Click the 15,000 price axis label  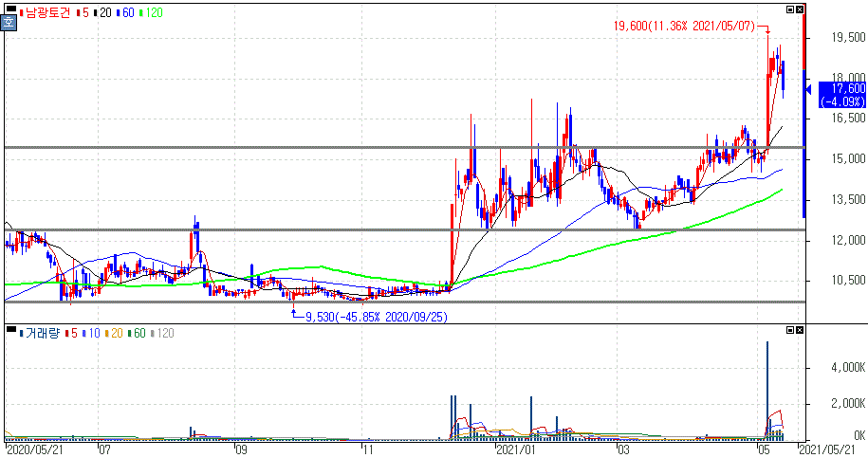[849, 158]
